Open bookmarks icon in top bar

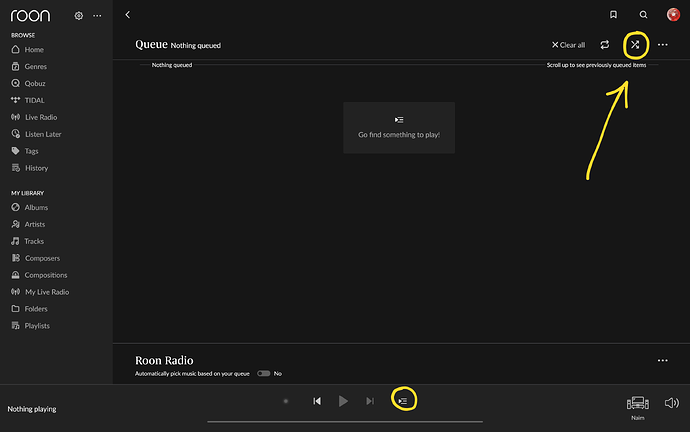point(613,15)
